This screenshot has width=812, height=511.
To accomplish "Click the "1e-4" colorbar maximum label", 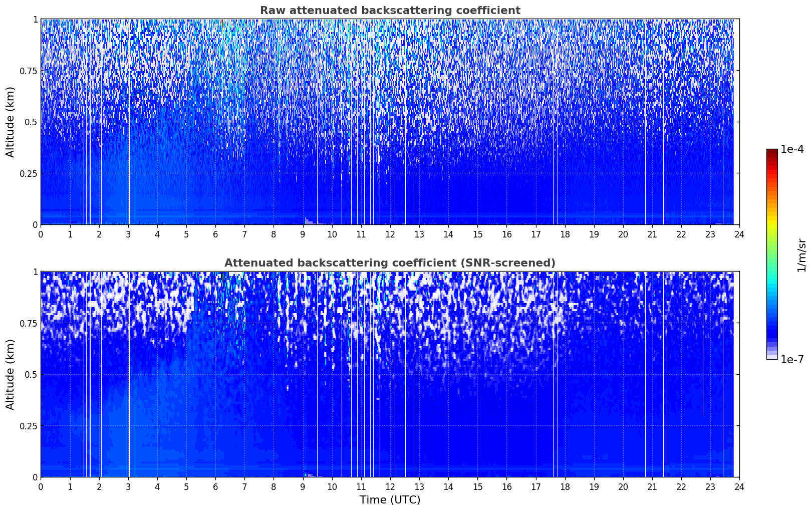I will (x=792, y=149).
